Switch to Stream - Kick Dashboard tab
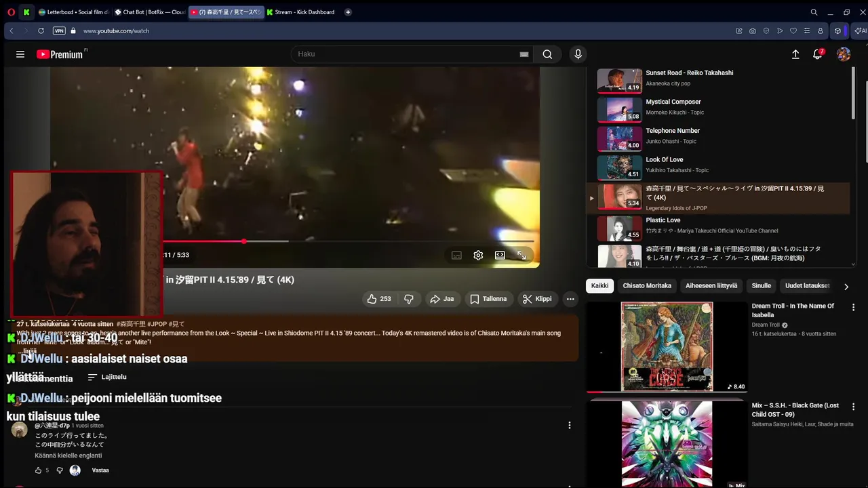 300,12
